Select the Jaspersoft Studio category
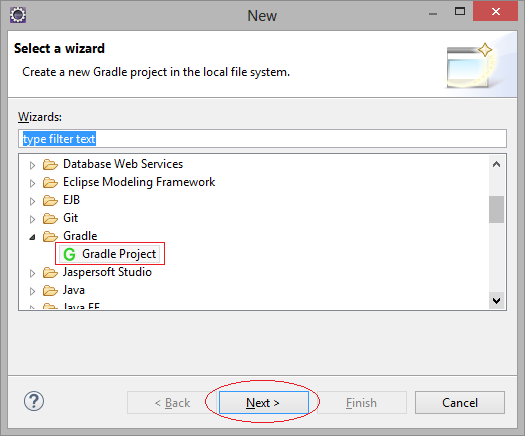This screenshot has height=436, width=525. pyautogui.click(x=107, y=272)
